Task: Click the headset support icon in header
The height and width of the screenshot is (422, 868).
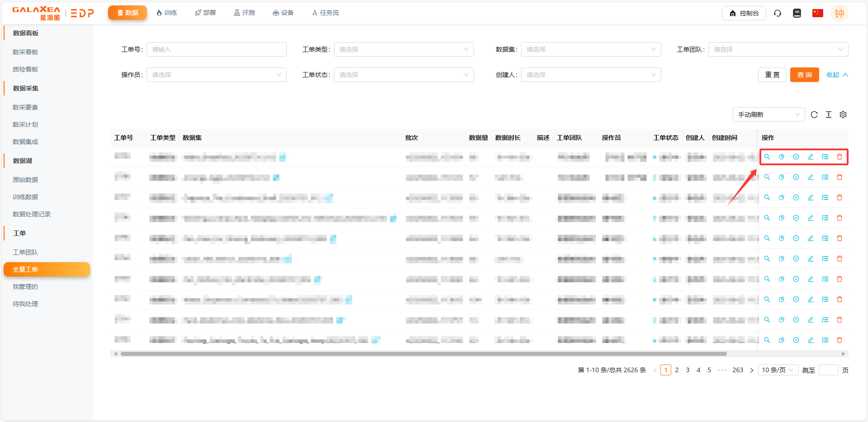Action: [778, 13]
